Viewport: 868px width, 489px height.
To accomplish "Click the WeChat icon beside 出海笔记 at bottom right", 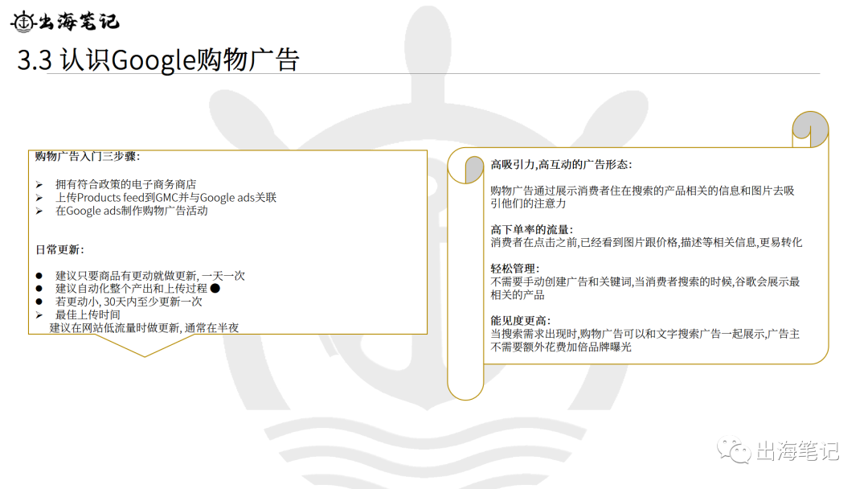I will (x=734, y=450).
